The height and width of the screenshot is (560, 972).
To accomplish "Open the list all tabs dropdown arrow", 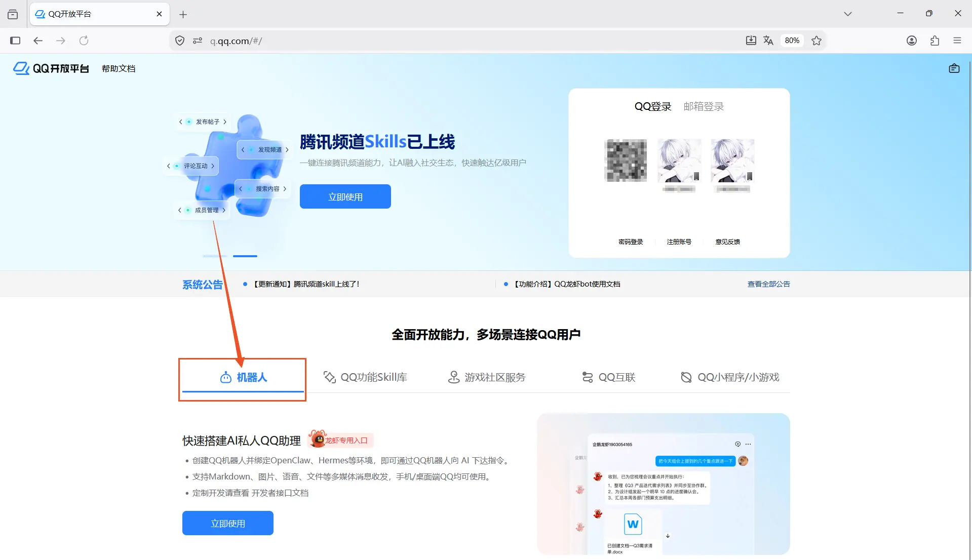I will [x=848, y=14].
